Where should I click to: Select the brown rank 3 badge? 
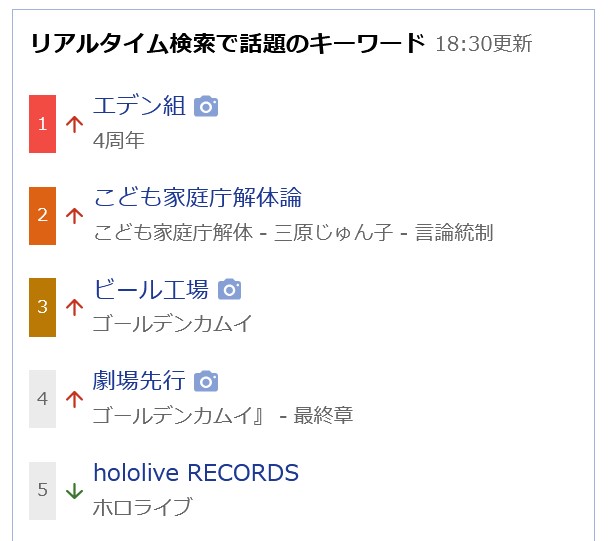pos(42,307)
